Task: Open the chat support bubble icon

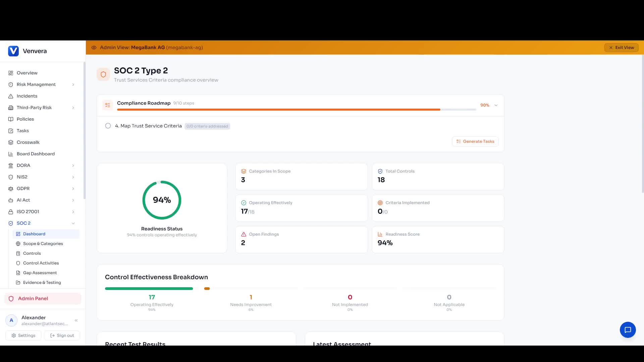Action: [x=628, y=330]
